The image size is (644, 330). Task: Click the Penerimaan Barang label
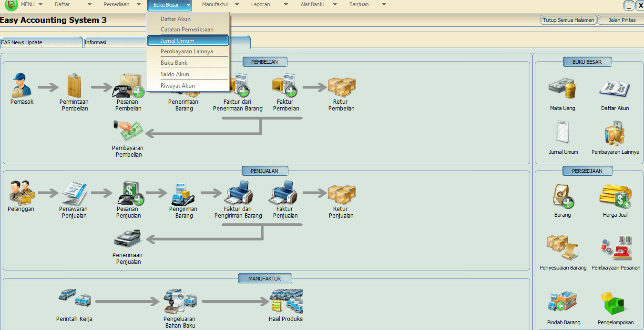click(x=184, y=105)
